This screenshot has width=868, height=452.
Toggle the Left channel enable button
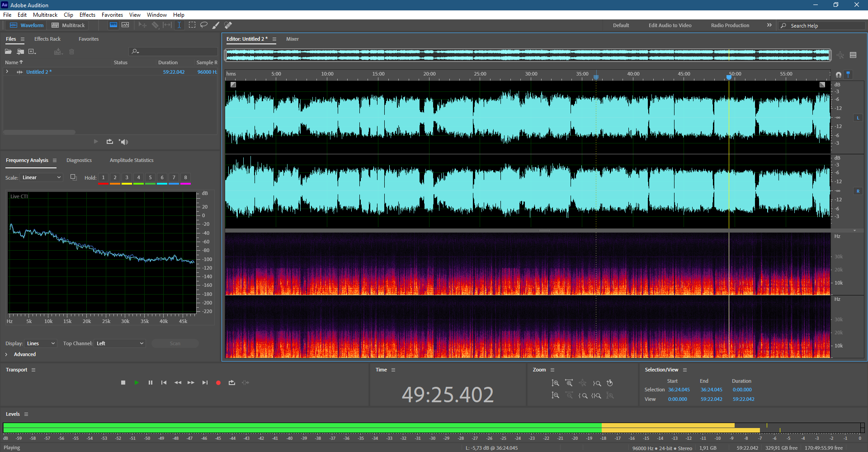point(858,118)
